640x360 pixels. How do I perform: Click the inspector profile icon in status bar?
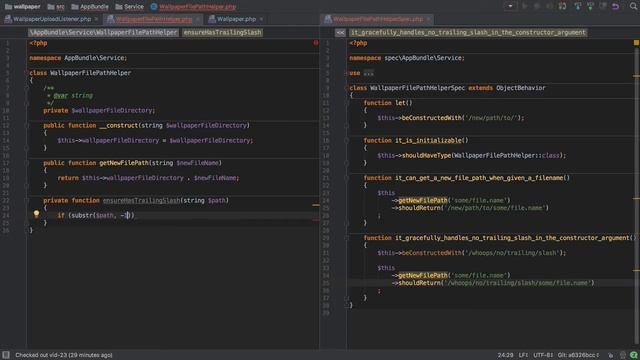pyautogui.click(x=622, y=355)
